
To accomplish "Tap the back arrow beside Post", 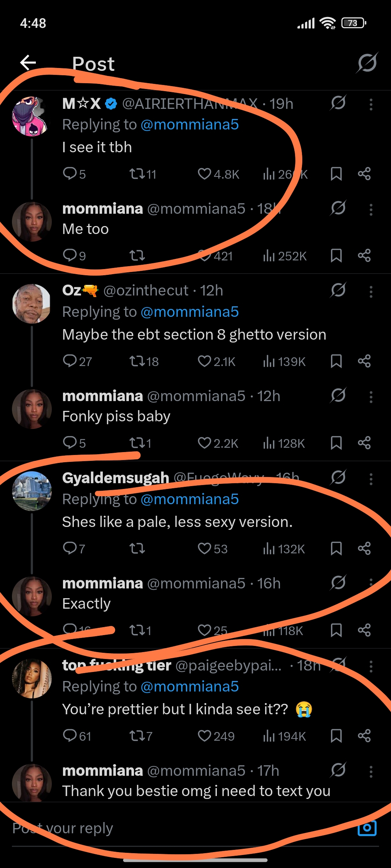I will click(28, 63).
